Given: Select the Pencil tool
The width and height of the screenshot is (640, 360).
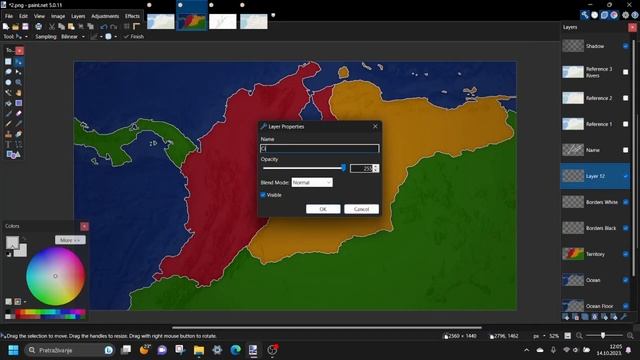Looking at the screenshot, I should pos(8,123).
